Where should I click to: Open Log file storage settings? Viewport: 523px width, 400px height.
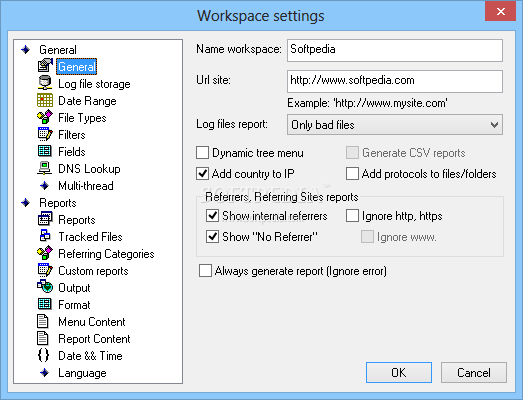pos(94,84)
